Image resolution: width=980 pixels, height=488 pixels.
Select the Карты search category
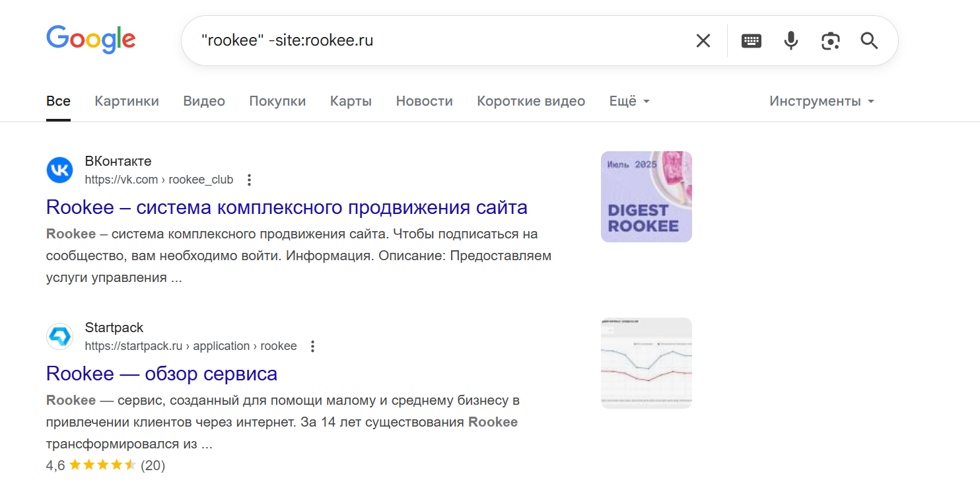click(x=351, y=100)
